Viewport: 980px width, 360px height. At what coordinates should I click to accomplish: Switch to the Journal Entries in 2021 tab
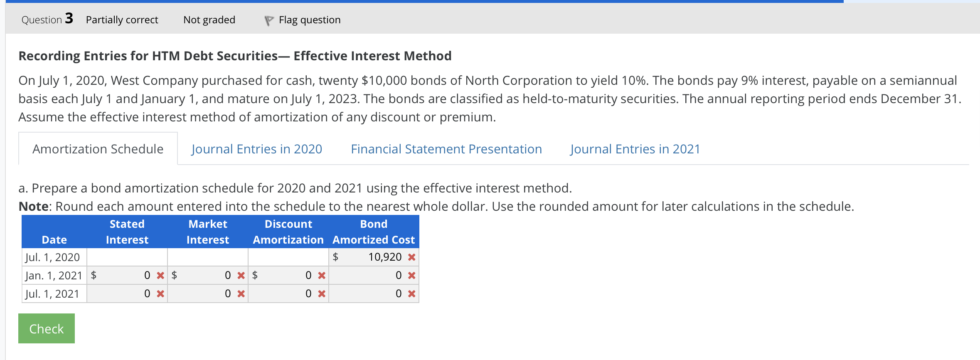tap(635, 148)
